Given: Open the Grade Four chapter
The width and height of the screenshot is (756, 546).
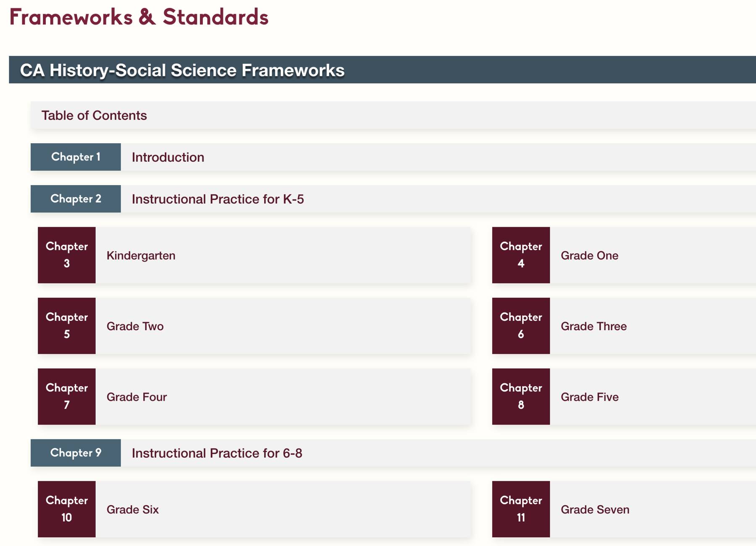Looking at the screenshot, I should tap(136, 397).
